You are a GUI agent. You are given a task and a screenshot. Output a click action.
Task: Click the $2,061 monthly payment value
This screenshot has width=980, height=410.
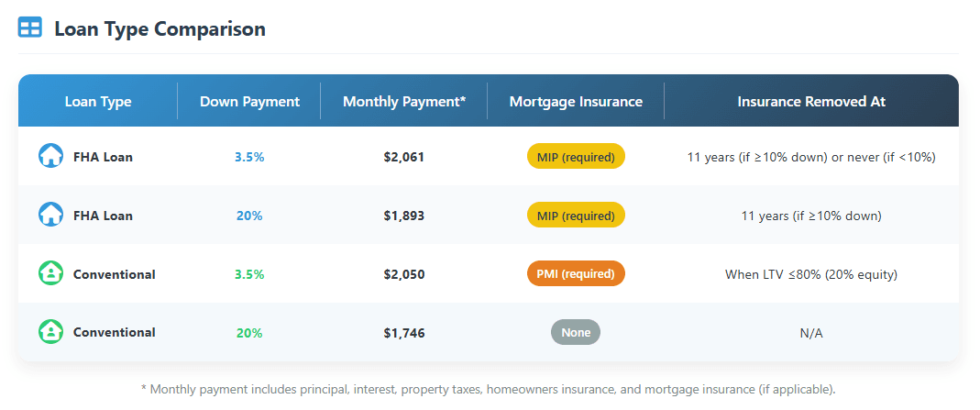pyautogui.click(x=404, y=157)
